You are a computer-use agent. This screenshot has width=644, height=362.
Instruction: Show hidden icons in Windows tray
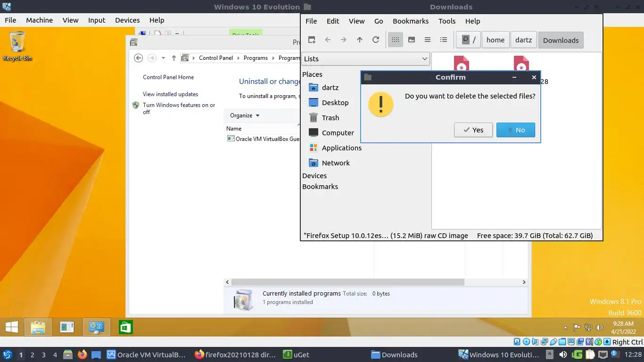click(565, 328)
